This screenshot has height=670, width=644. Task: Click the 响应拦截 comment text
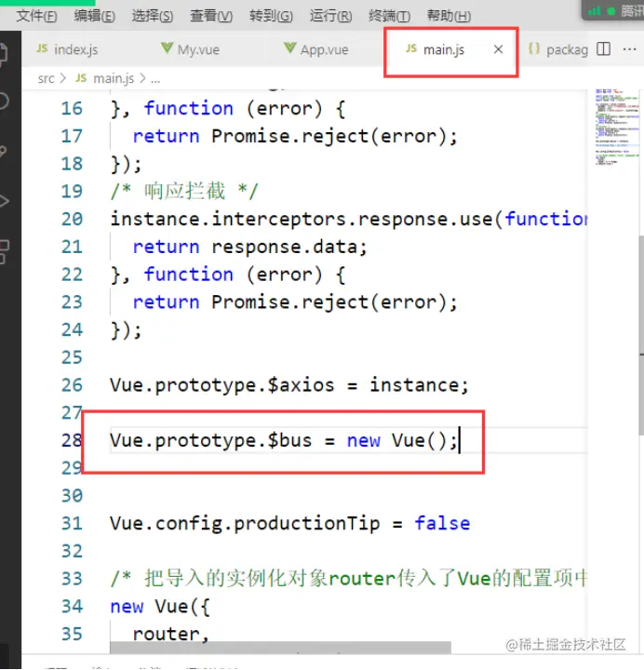184,191
